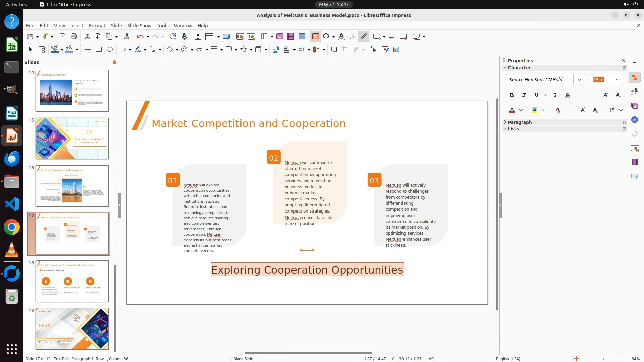This screenshot has height=362, width=644.
Task: Open the Slide Show menu
Action: [x=139, y=26]
